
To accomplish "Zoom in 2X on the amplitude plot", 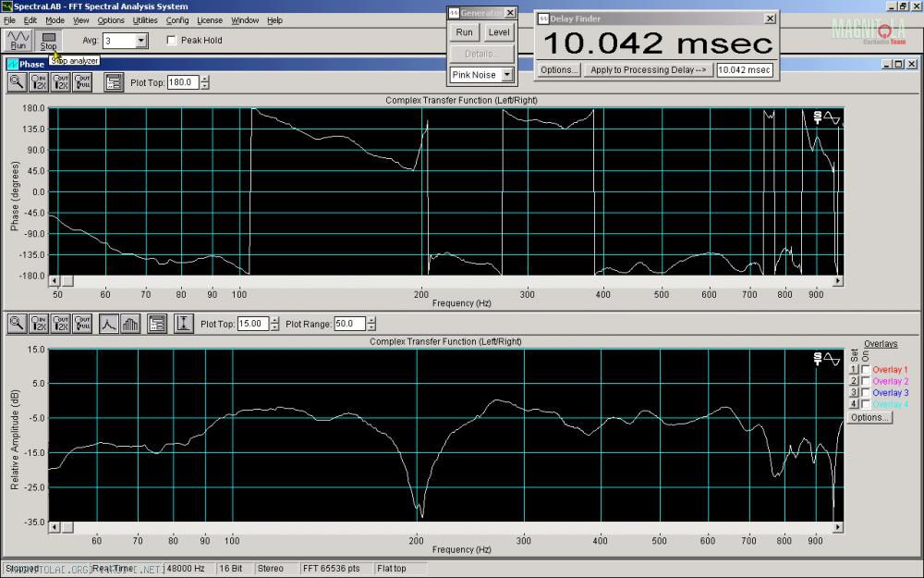I will click(39, 323).
